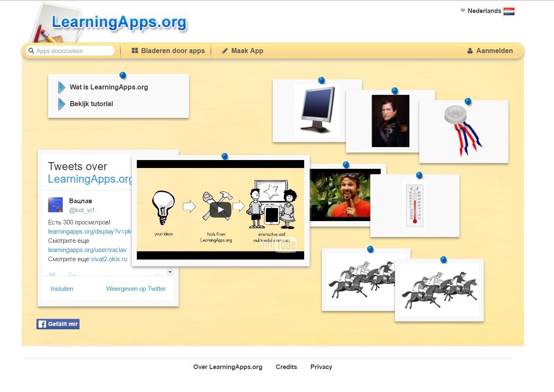Click the user icon beside Aanmelden
Image resolution: width=554 pixels, height=392 pixels.
(x=470, y=51)
